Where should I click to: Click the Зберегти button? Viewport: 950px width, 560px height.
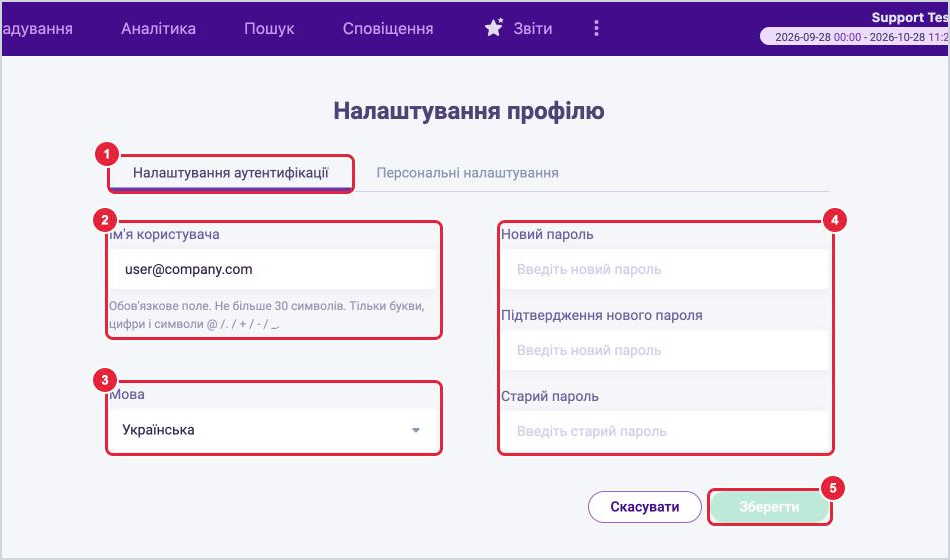click(x=769, y=507)
